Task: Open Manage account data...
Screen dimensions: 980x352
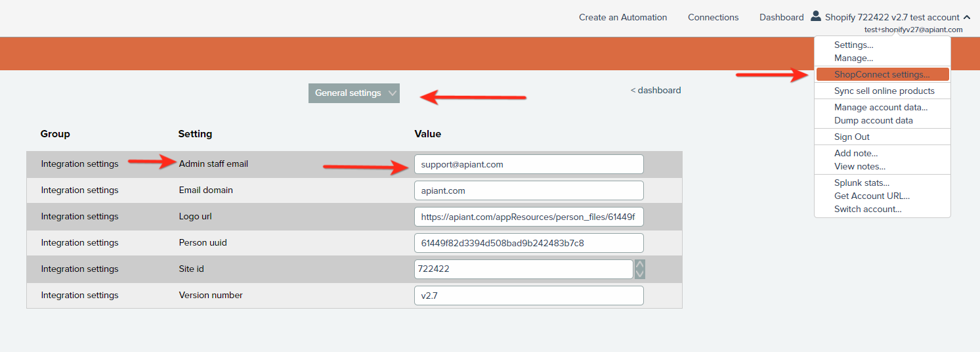Action: coord(880,108)
